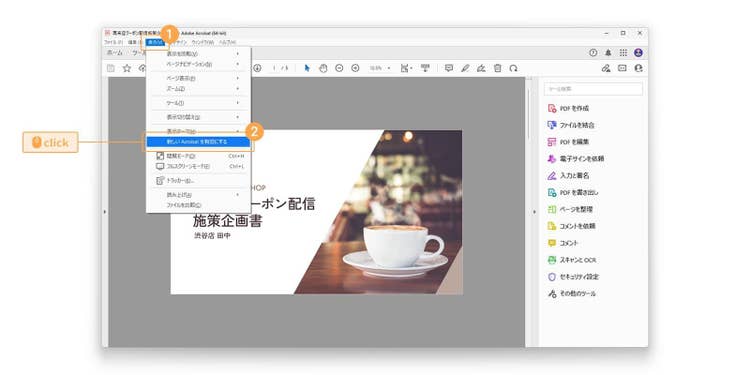Click the trash delete icon

click(497, 68)
